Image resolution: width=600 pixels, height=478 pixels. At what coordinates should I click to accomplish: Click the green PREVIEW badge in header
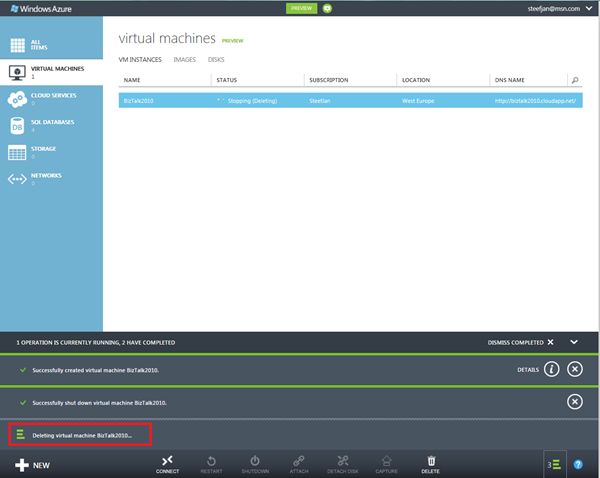[x=301, y=8]
